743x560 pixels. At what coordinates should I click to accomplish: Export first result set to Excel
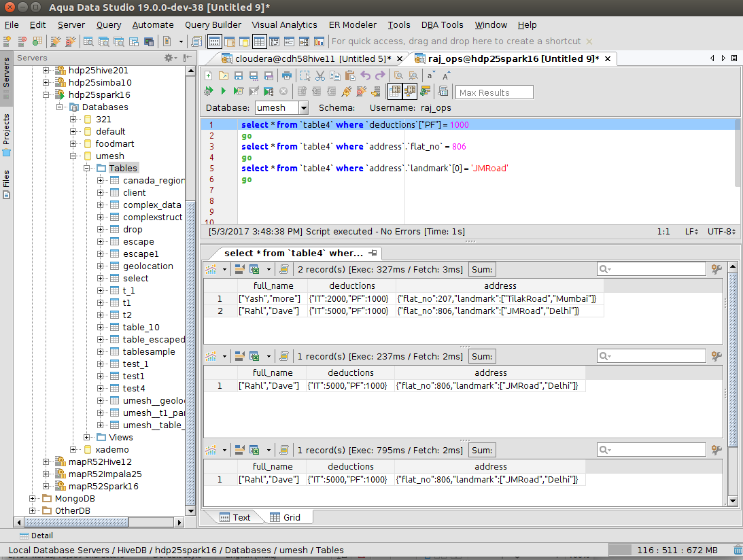click(x=254, y=269)
